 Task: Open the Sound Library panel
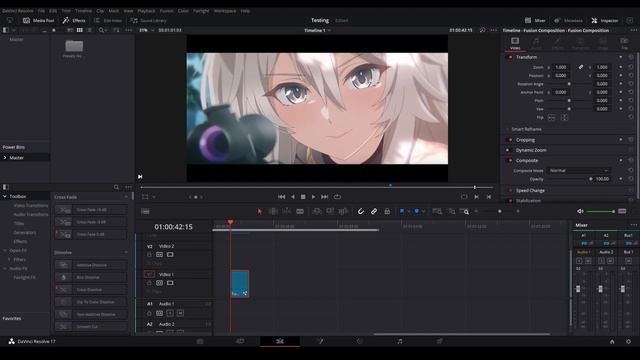(x=148, y=20)
